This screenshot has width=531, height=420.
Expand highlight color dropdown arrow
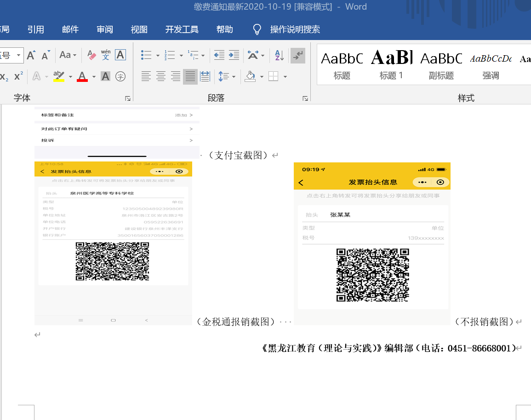(70, 77)
